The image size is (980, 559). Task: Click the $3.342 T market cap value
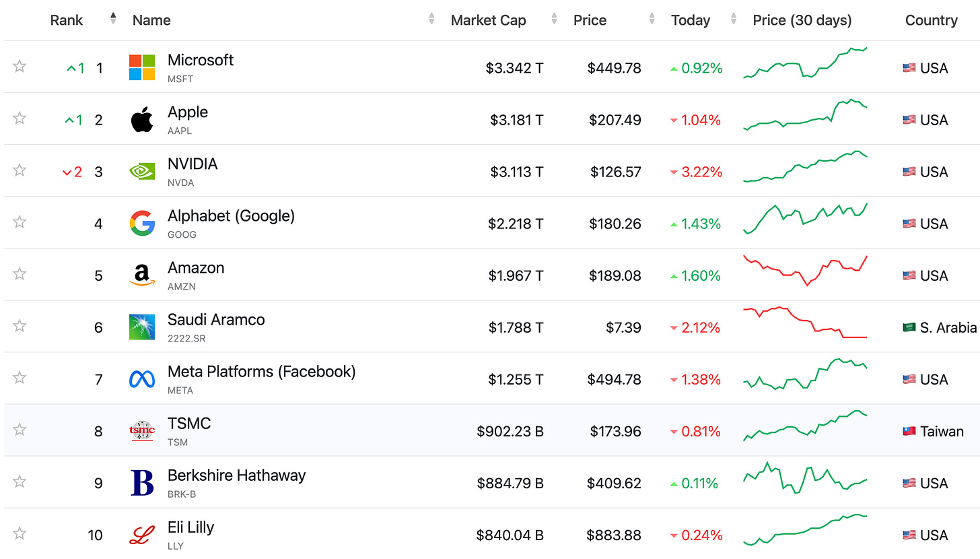(x=514, y=68)
